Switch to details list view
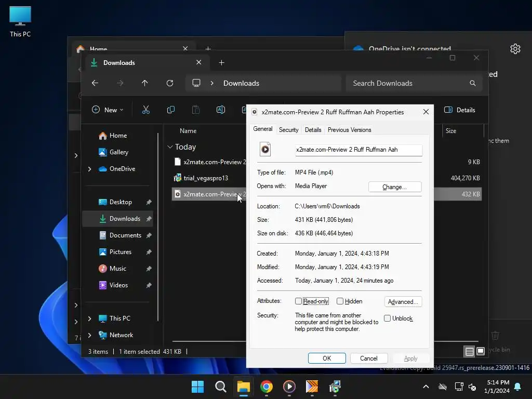532x399 pixels. tap(469, 352)
